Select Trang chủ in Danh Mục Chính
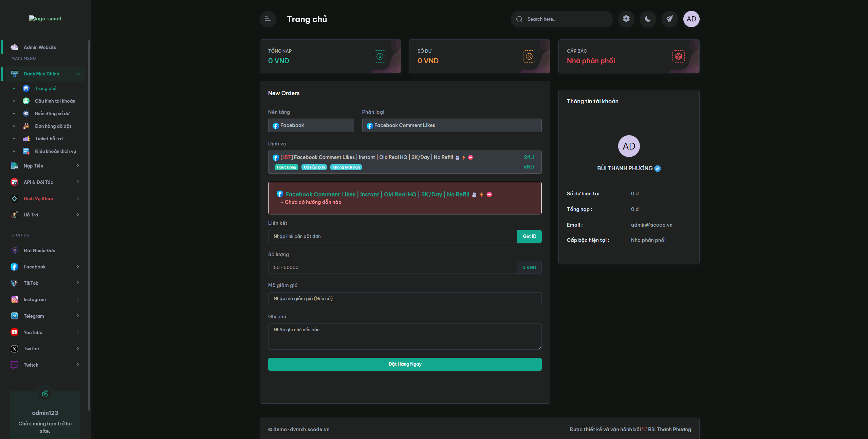The image size is (868, 439). coord(46,88)
